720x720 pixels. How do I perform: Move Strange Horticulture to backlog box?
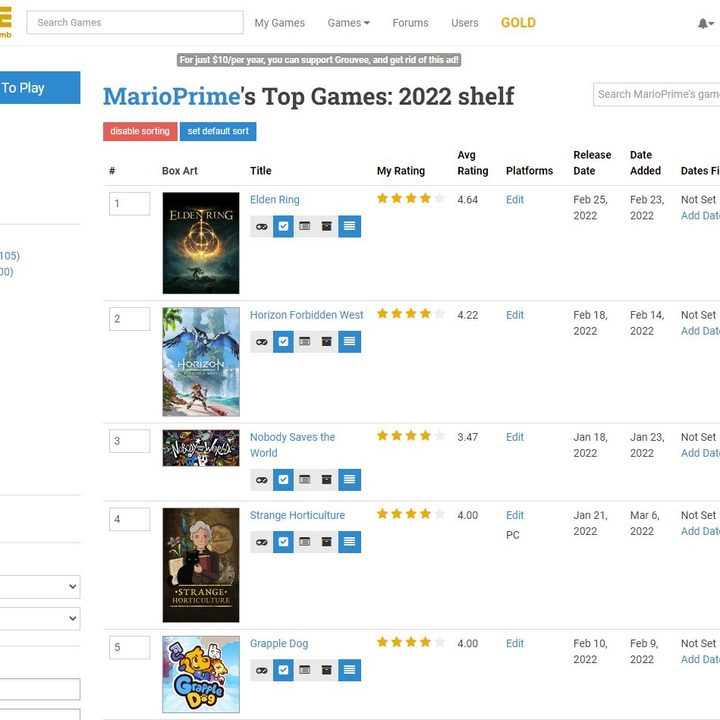pos(327,542)
